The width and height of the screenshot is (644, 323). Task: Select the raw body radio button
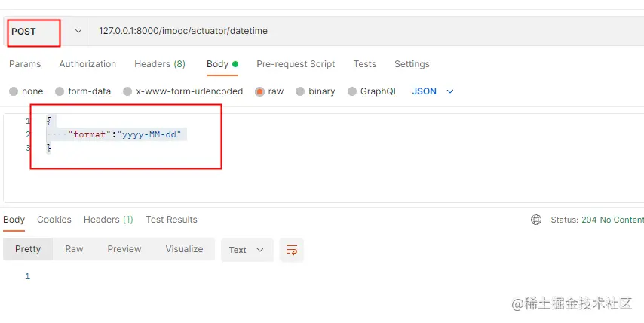click(x=260, y=91)
